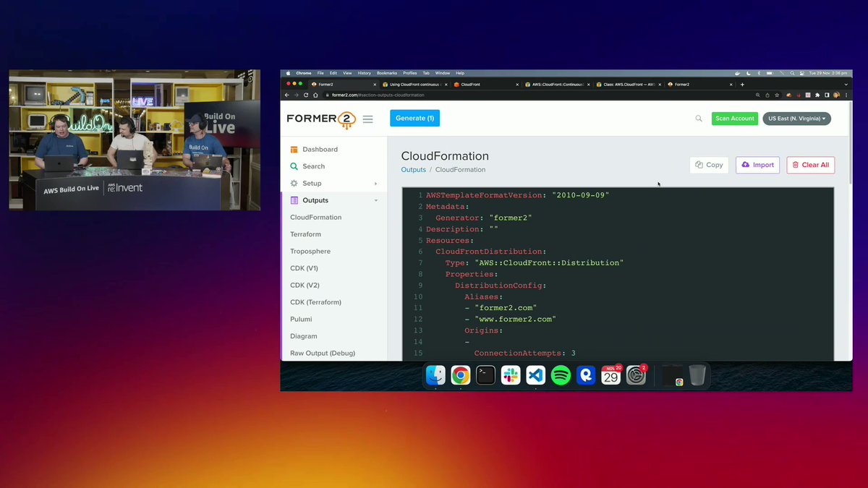Screen dimensions: 868x488
Task: Open a new browser tab with plus
Action: pos(743,85)
